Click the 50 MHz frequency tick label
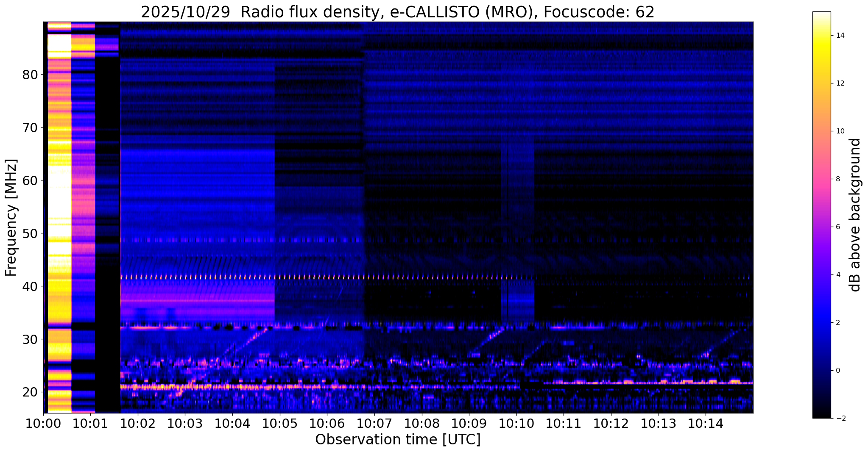Image resolution: width=868 pixels, height=452 pixels. pos(30,233)
